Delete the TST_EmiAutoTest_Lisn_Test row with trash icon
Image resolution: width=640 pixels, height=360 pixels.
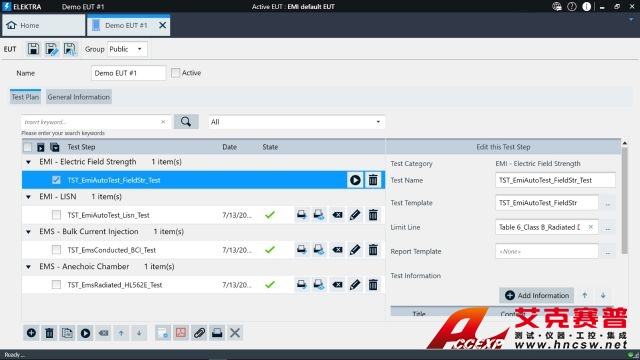(373, 215)
